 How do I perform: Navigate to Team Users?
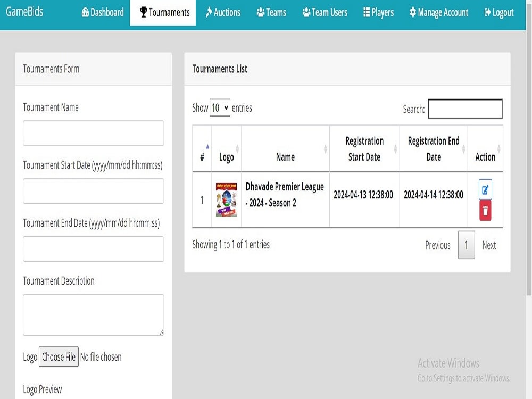(325, 13)
